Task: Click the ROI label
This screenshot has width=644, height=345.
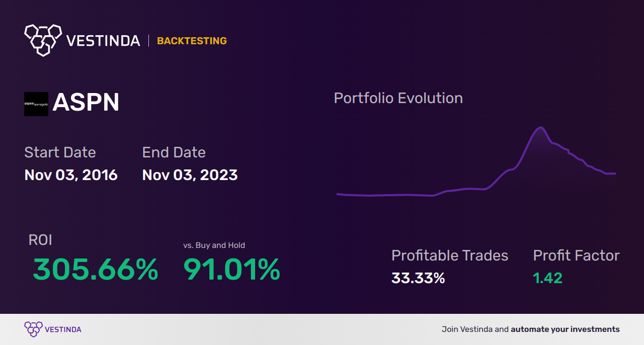Action: (x=40, y=240)
